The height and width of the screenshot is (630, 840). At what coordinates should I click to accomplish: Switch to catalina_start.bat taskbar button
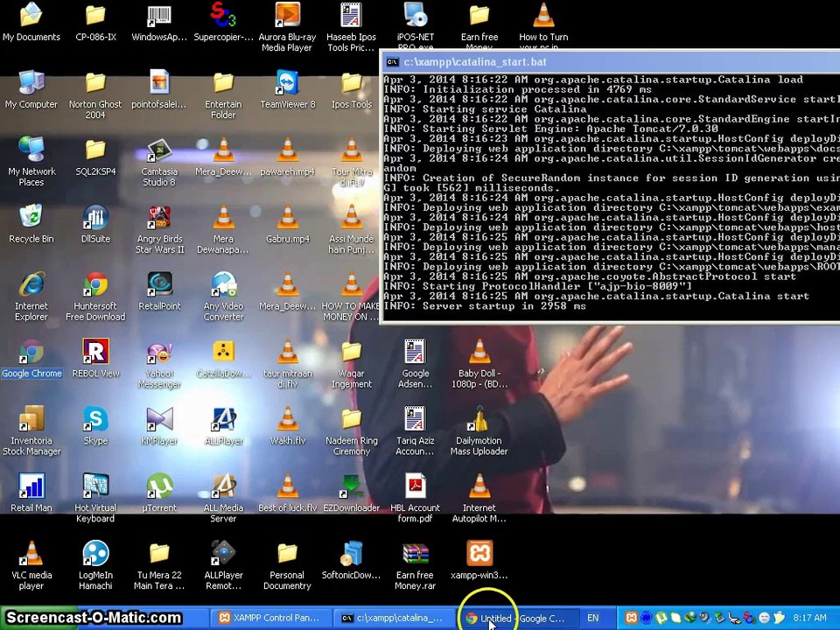pos(393,619)
